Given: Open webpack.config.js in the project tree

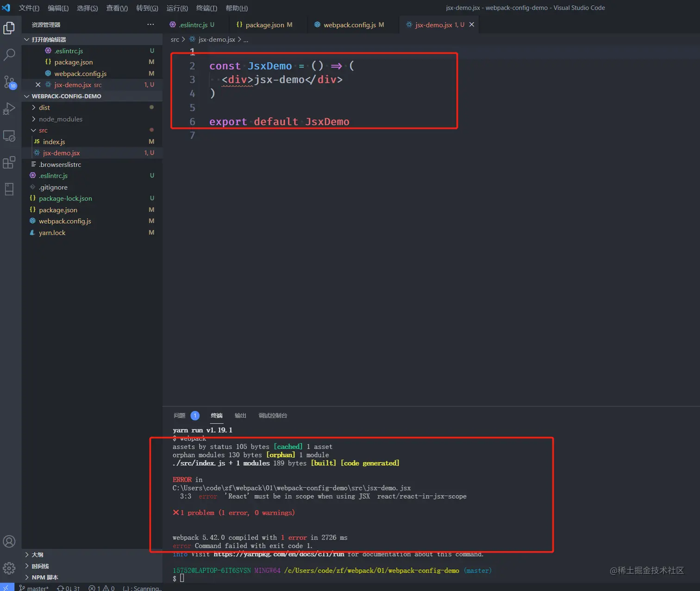Looking at the screenshot, I should [92, 221].
